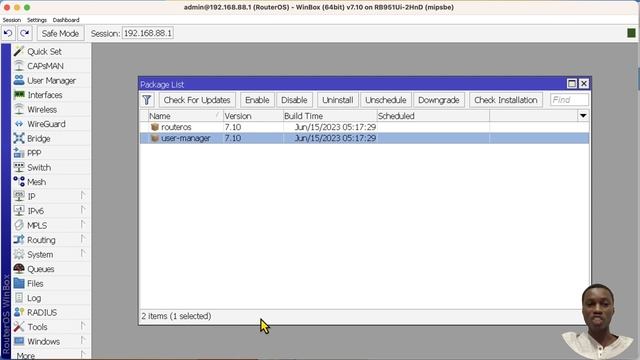The width and height of the screenshot is (640, 360).
Task: Open Wireless antenna icon
Action: (19, 109)
